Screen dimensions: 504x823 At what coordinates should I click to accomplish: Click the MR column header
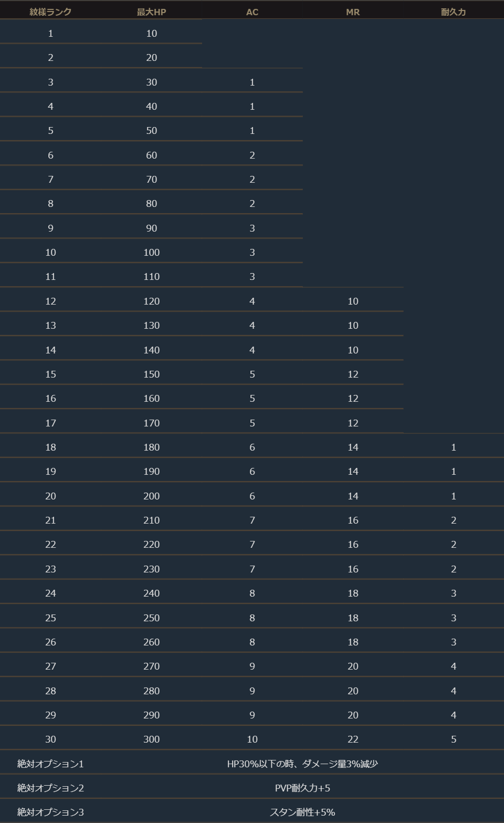click(x=353, y=12)
